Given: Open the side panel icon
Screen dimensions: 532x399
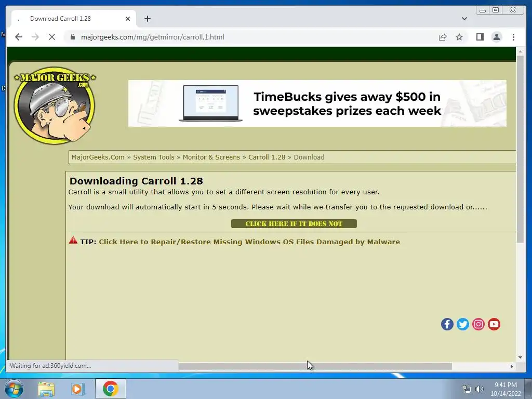Looking at the screenshot, I should coord(480,37).
